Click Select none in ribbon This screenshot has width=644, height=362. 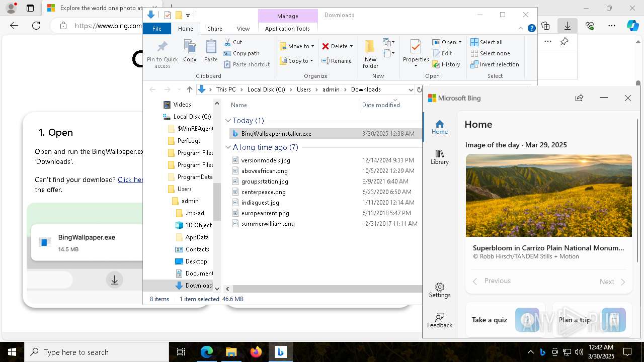(490, 53)
